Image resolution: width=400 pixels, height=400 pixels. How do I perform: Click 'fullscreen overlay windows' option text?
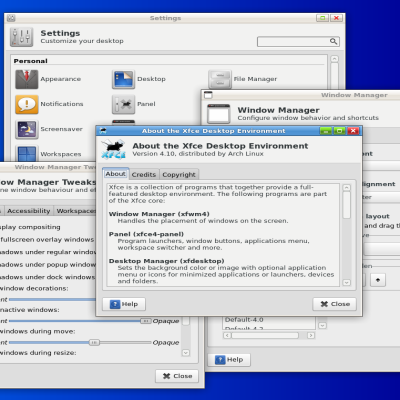pyautogui.click(x=47, y=239)
